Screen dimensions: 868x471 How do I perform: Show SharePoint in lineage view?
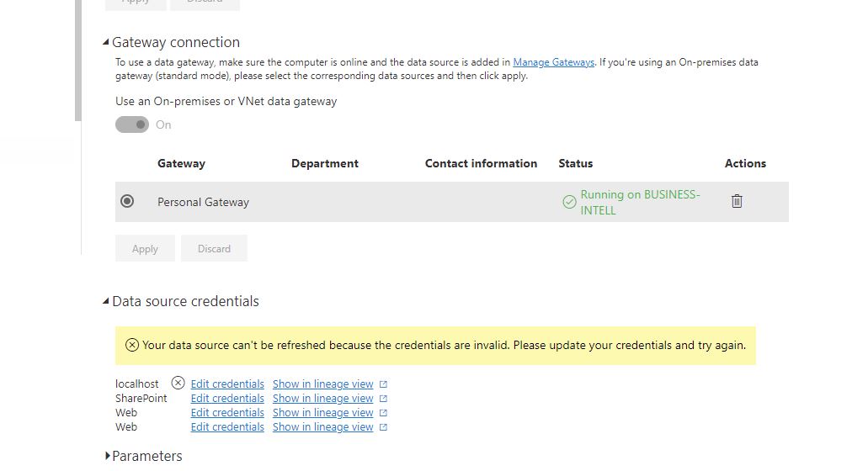point(322,399)
